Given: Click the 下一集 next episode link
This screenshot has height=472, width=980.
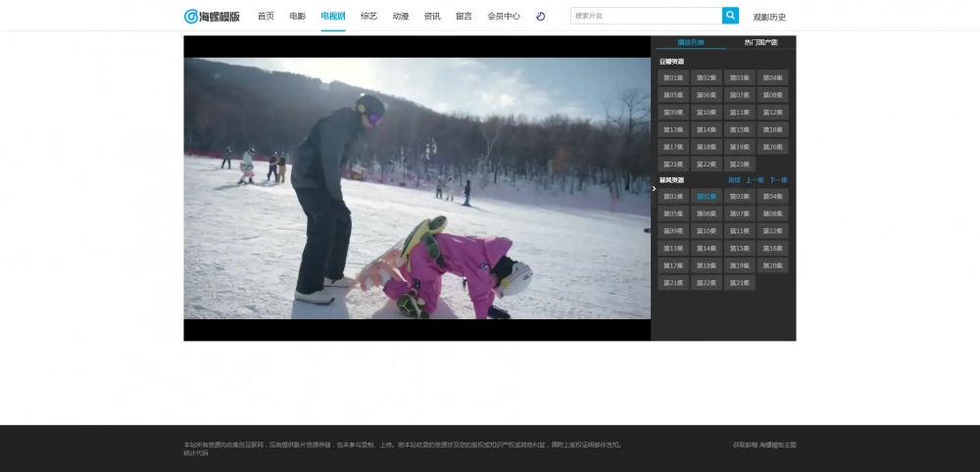Looking at the screenshot, I should [778, 180].
